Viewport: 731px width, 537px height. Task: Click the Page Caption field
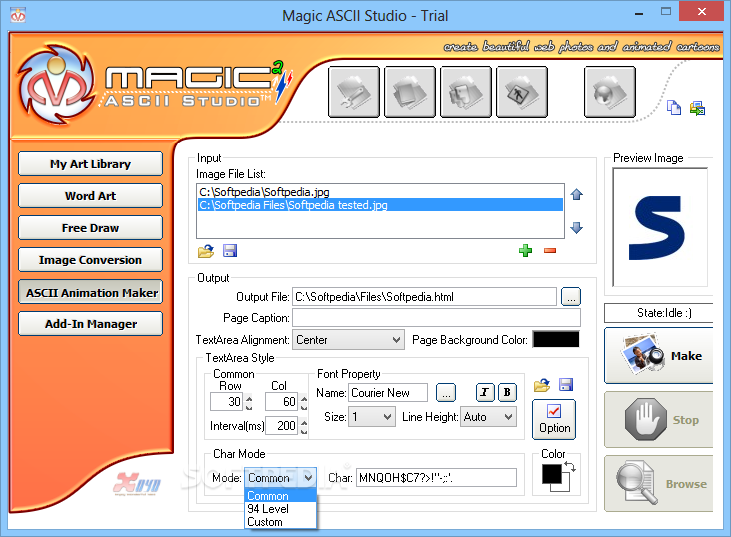coord(436,317)
